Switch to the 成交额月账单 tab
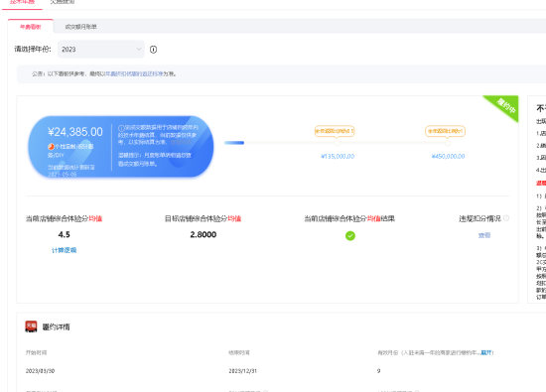Image resolution: width=546 pixels, height=392 pixels. click(x=80, y=27)
